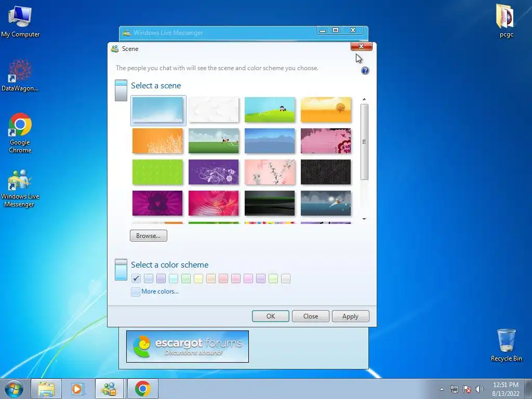
Task: Click the Browse... button
Action: click(148, 236)
